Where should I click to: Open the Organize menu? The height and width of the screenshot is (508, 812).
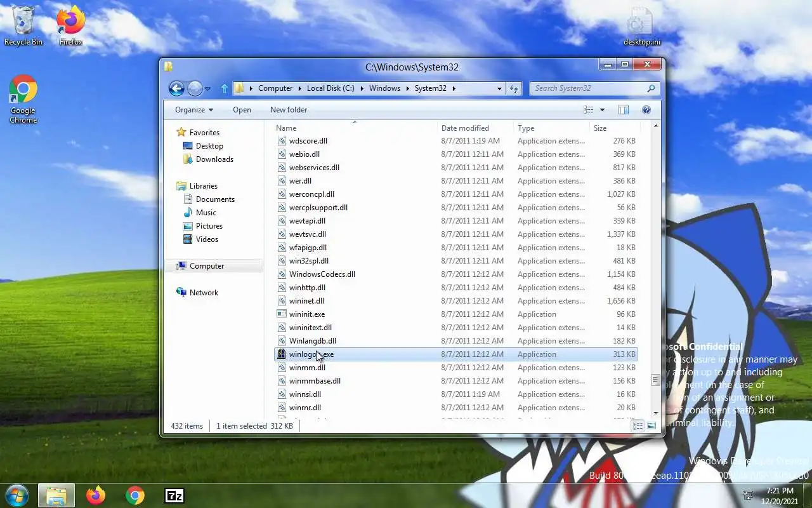coord(194,110)
